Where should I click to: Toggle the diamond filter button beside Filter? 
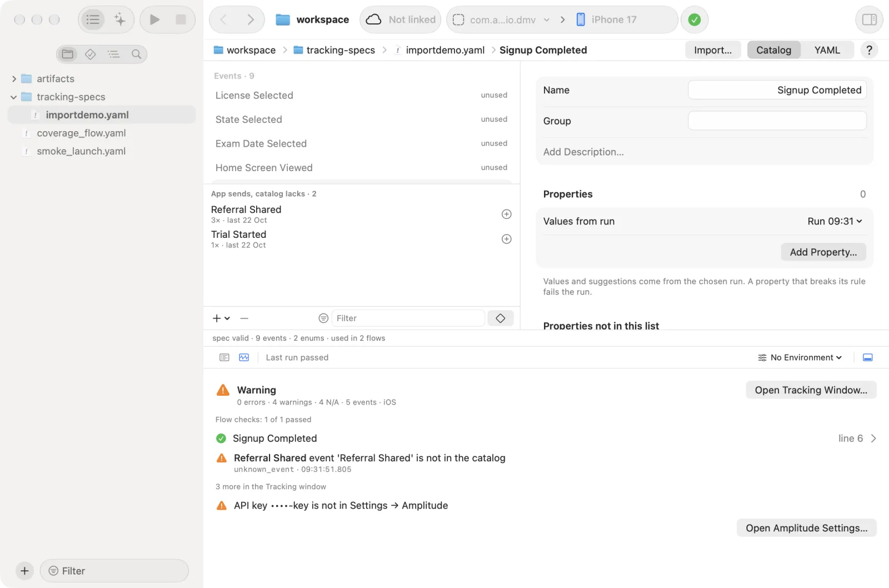tap(501, 318)
